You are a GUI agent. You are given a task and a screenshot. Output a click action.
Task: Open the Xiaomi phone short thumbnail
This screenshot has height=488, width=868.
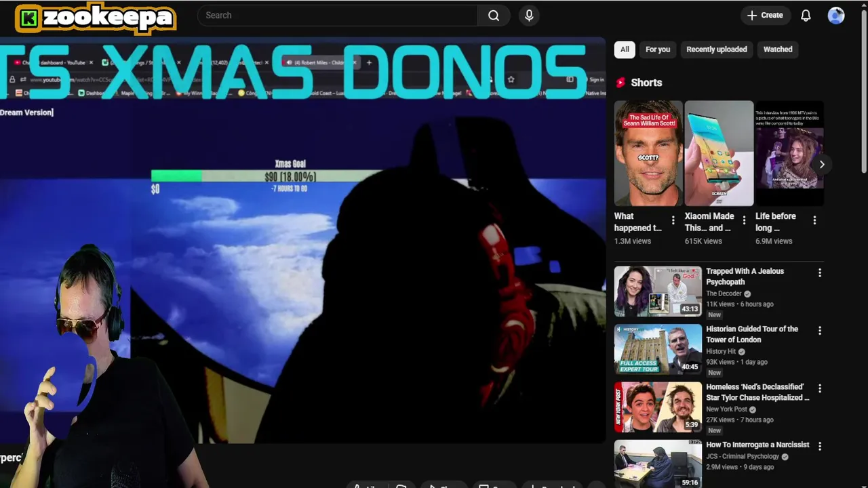(719, 153)
